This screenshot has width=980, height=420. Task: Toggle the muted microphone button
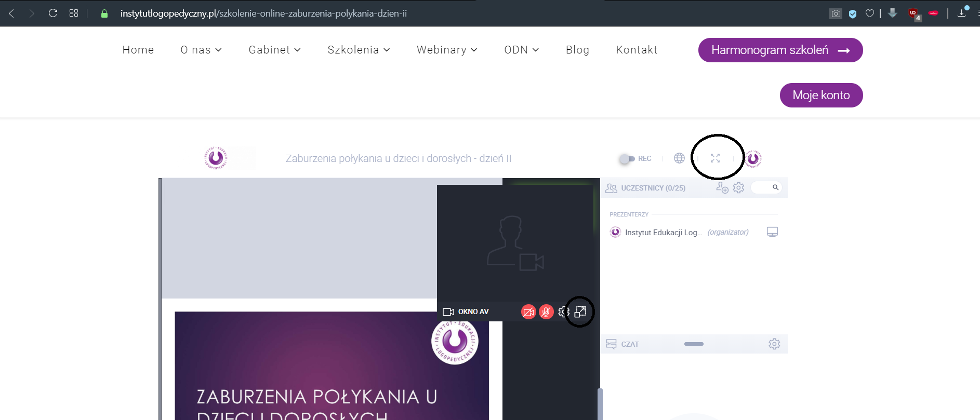tap(546, 311)
